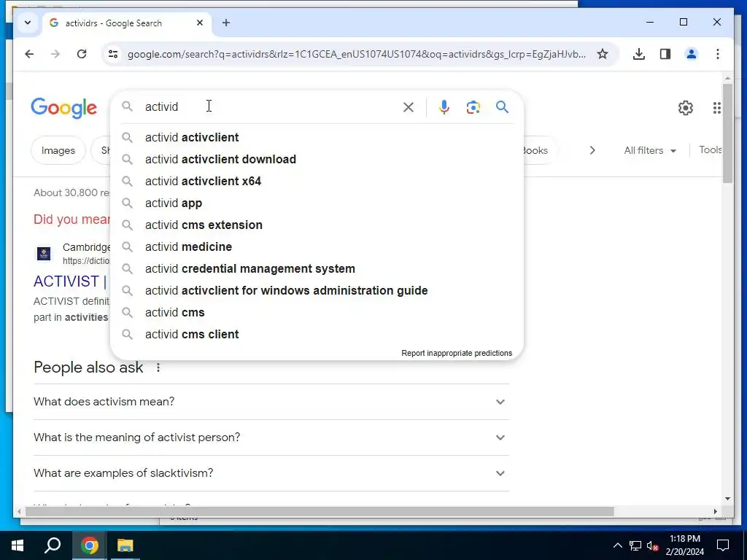Click Report inappropriate predictions link

pos(457,354)
